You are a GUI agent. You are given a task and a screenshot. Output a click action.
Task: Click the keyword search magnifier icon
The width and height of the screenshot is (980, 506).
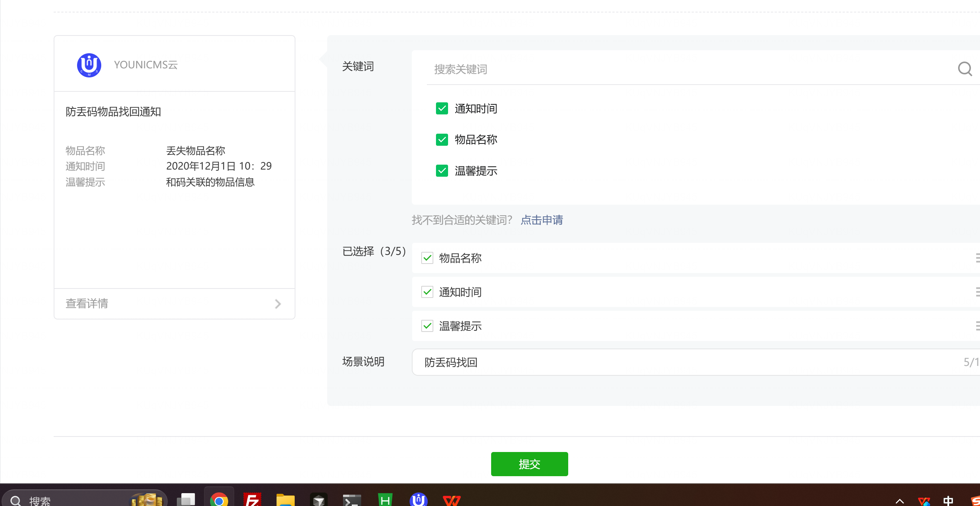(x=964, y=69)
